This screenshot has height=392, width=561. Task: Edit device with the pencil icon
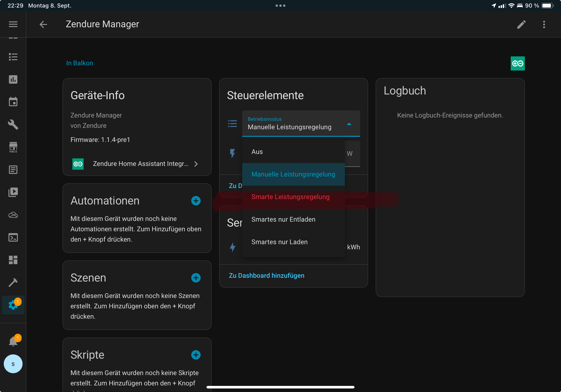tap(521, 24)
